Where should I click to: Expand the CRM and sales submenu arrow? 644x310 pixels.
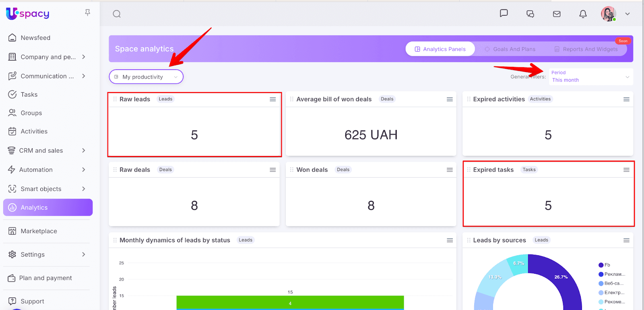pos(84,150)
